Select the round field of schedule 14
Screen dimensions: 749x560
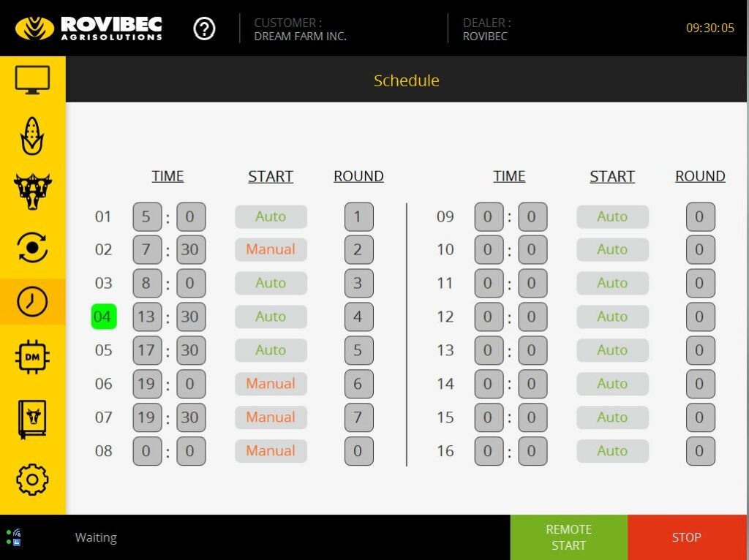click(700, 383)
